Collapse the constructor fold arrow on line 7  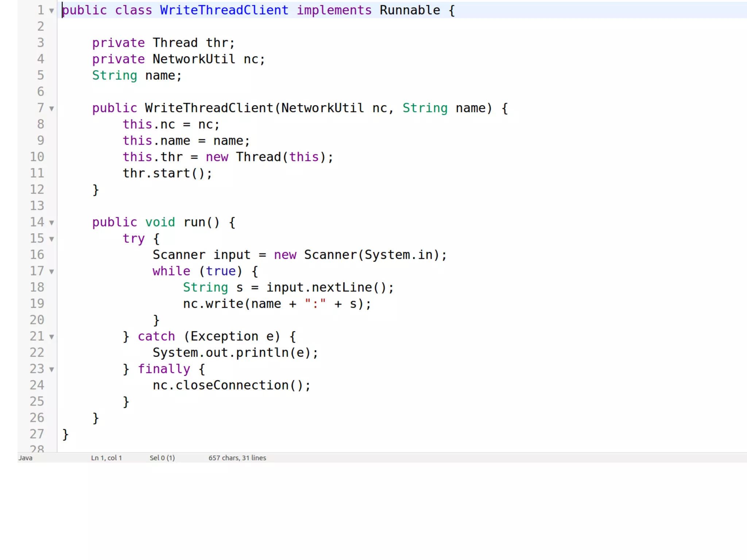click(x=51, y=109)
